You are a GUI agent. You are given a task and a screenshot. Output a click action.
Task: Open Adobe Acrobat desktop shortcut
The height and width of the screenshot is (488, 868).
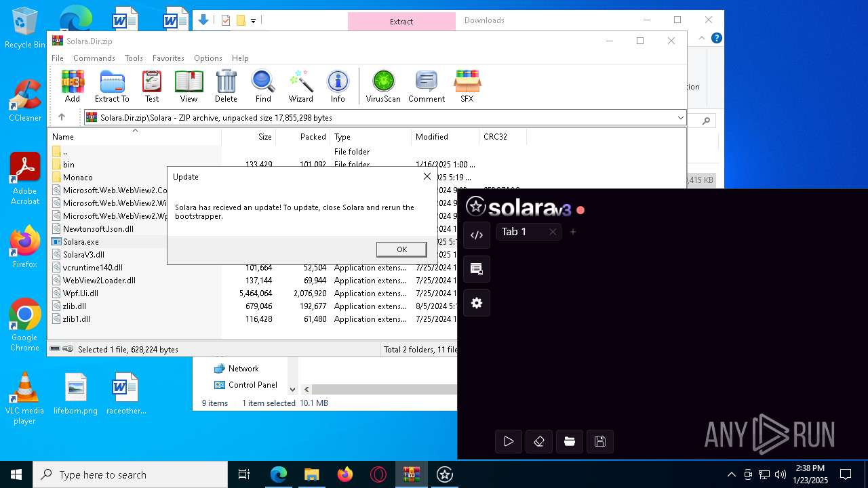pyautogui.click(x=24, y=179)
